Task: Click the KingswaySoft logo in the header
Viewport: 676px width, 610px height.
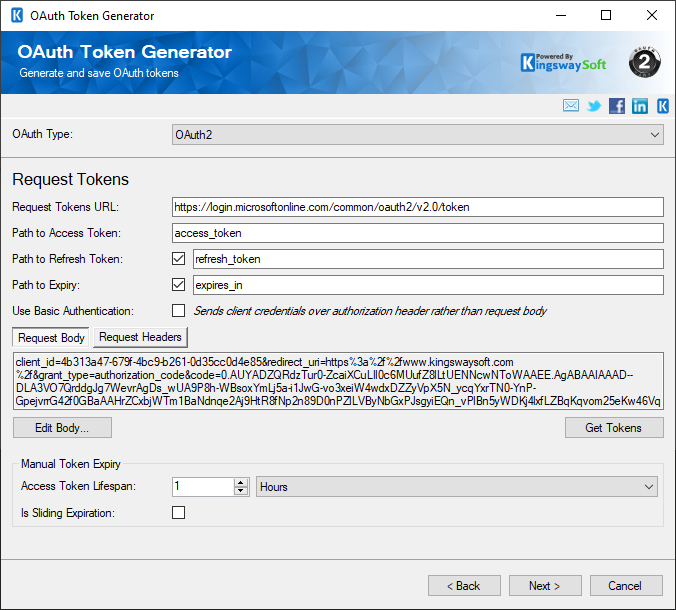Action: (x=564, y=62)
